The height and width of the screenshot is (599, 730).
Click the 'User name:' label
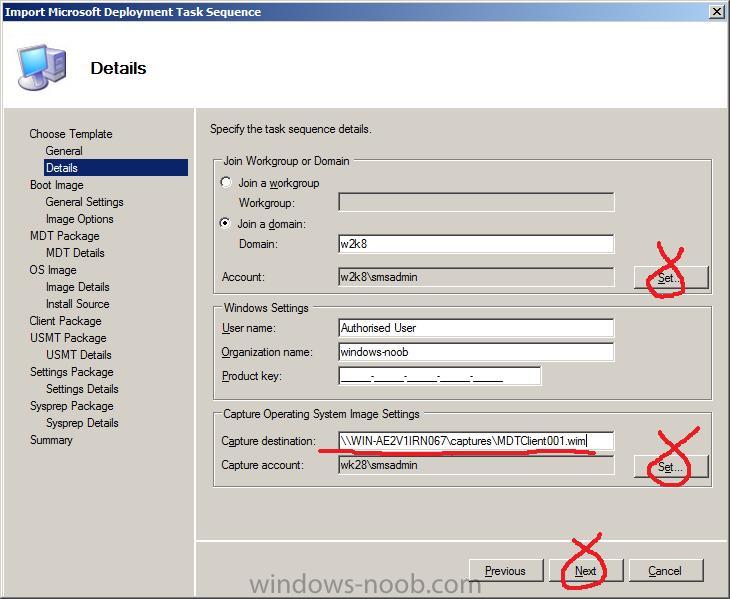249,328
